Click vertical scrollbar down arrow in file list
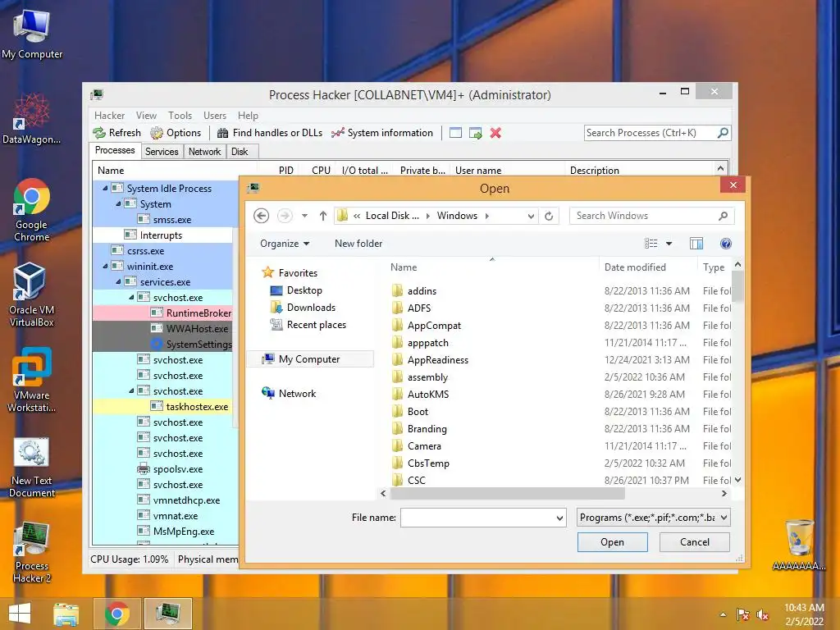 (737, 480)
